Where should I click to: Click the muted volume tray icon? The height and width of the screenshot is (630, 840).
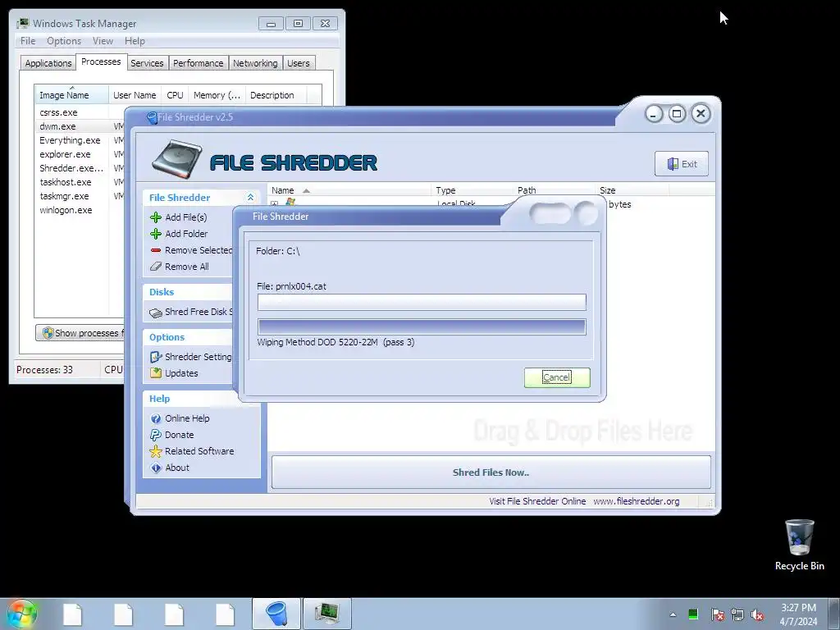tap(757, 614)
